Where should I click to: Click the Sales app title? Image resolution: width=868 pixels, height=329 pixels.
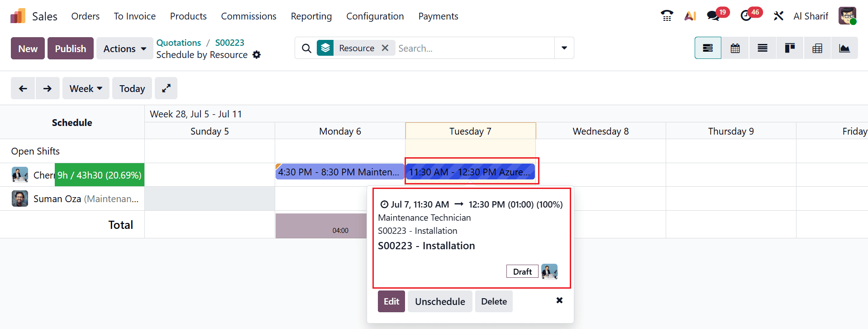click(45, 16)
